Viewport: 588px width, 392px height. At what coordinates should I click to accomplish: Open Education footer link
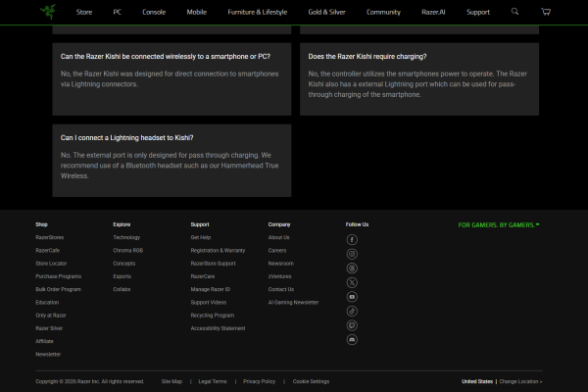(47, 302)
